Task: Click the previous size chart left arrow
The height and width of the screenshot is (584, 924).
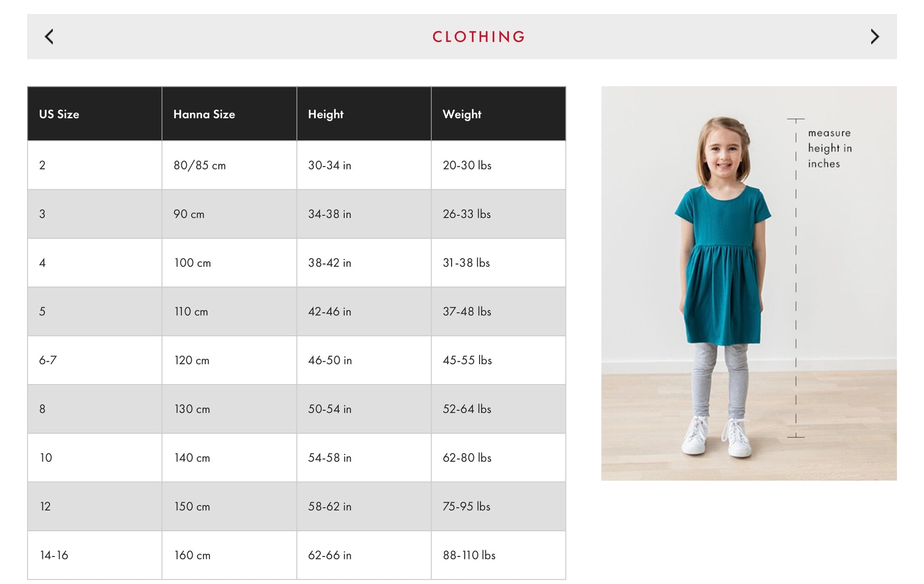Action: coord(49,37)
